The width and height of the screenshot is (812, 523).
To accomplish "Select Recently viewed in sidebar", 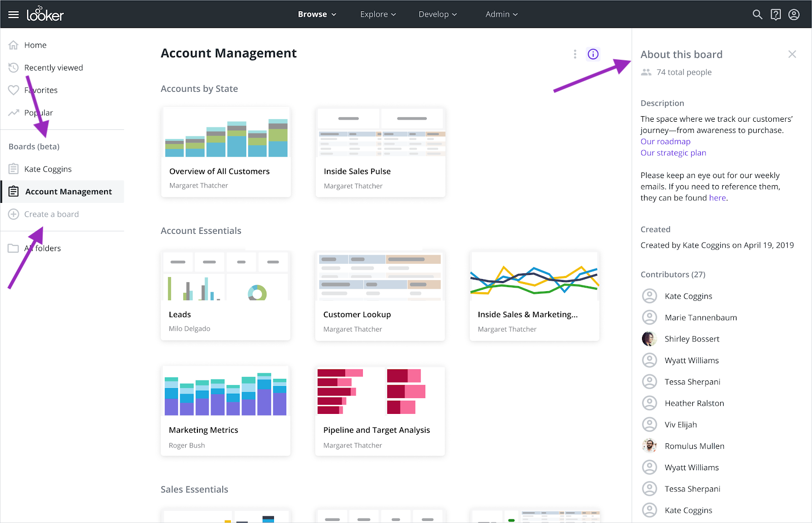I will 53,67.
